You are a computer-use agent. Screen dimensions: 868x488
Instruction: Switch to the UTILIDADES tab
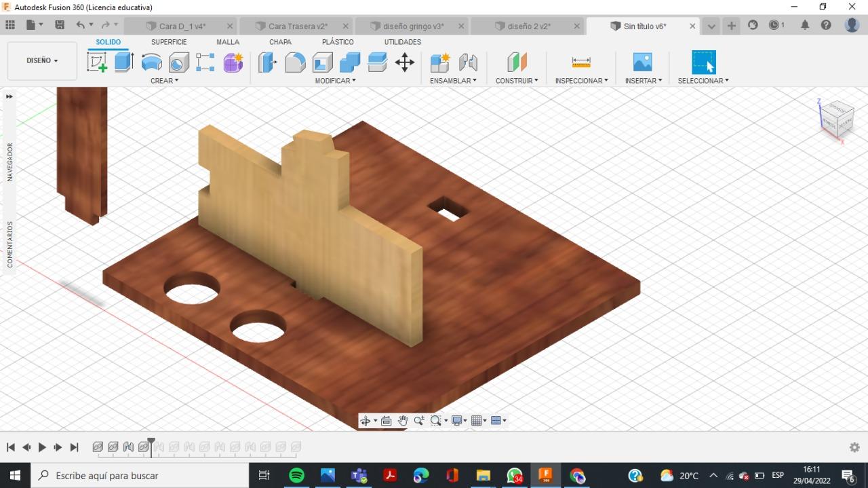[403, 42]
